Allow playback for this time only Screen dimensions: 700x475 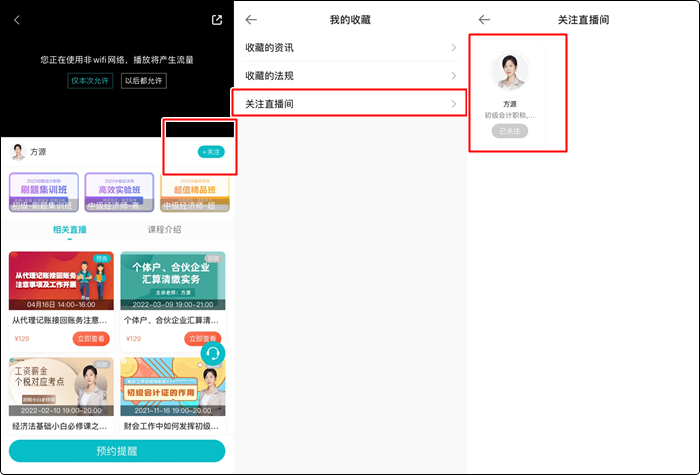90,81
